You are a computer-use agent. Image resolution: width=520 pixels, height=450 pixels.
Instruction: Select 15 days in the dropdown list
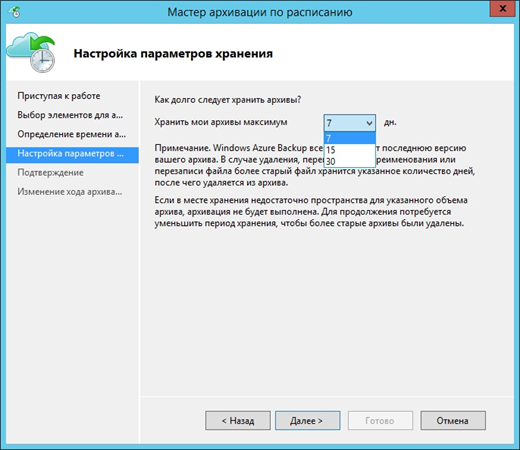coord(350,150)
